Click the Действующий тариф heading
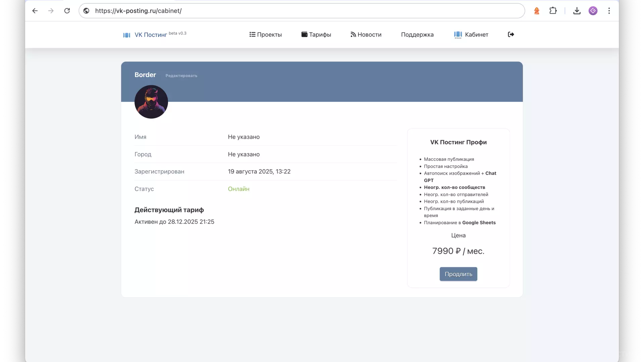 point(169,210)
